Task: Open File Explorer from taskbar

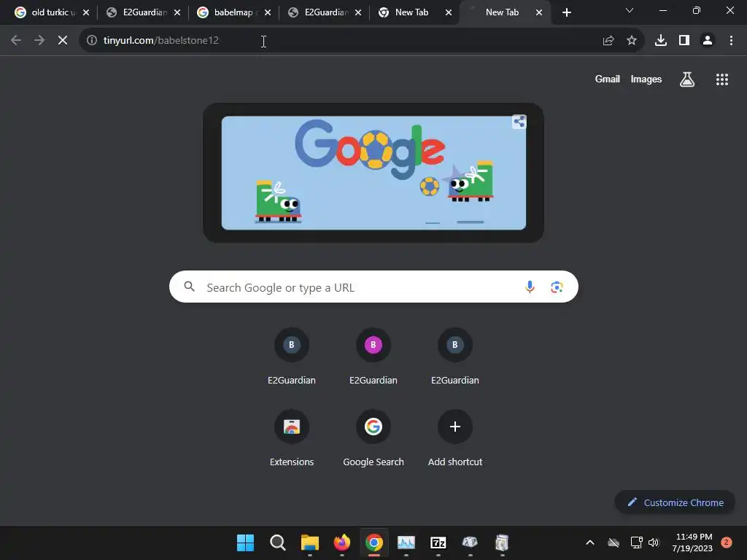Action: point(309,542)
